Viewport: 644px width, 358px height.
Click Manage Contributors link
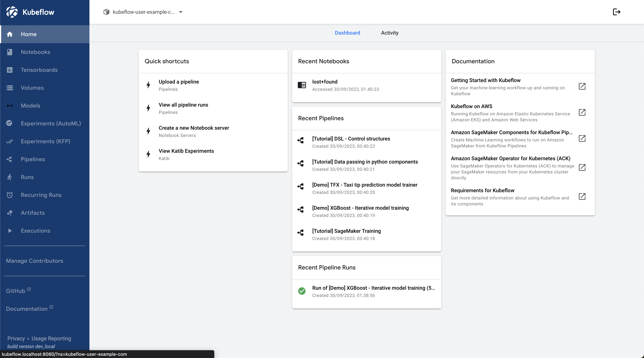[34, 261]
